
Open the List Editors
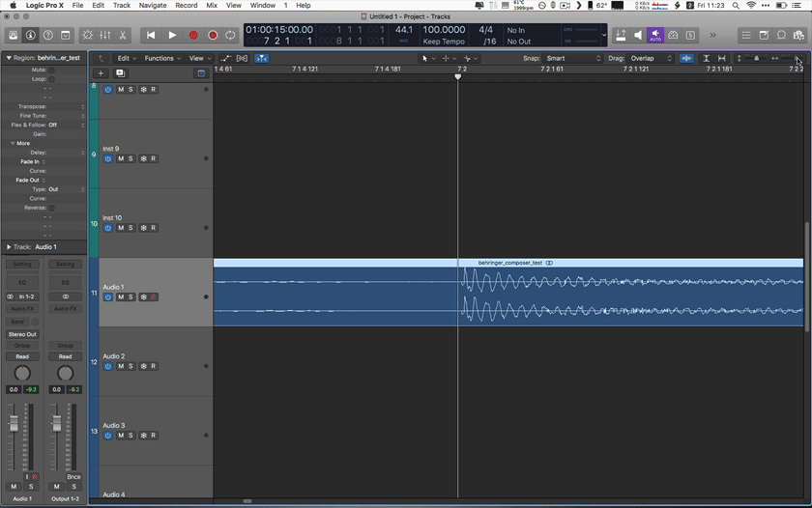click(x=746, y=35)
